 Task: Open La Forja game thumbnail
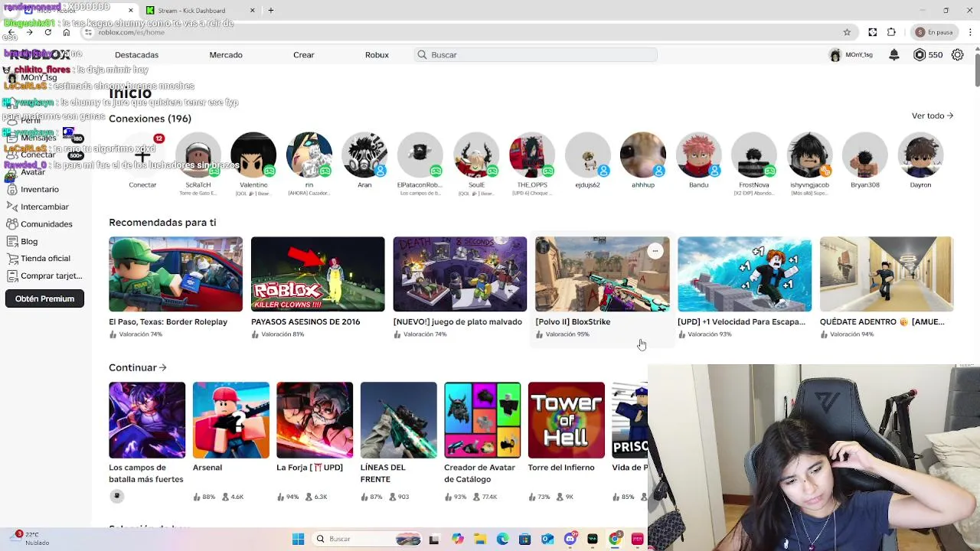[x=315, y=420]
